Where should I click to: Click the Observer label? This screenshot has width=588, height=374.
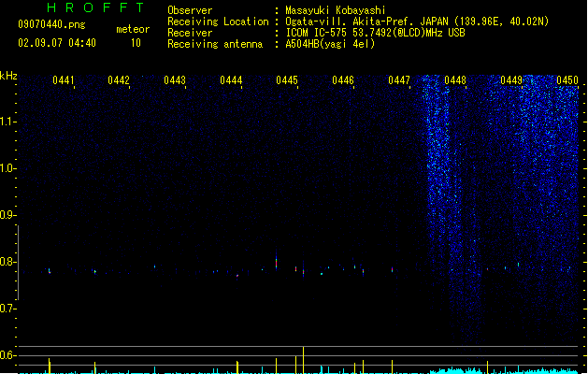click(x=190, y=10)
